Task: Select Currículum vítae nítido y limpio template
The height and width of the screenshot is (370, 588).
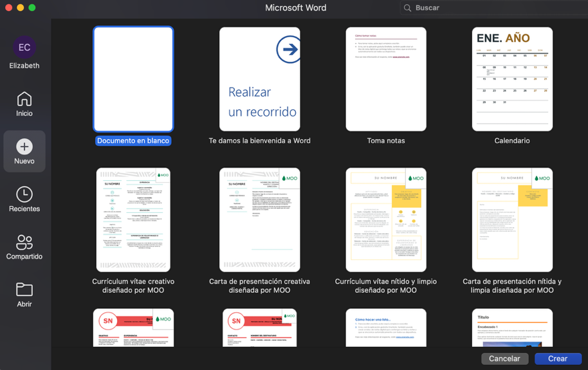Action: 386,220
